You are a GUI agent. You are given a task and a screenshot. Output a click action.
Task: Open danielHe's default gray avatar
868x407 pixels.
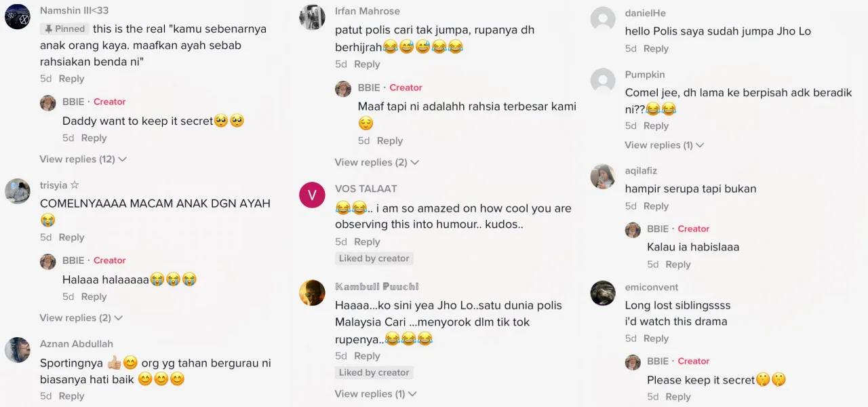coord(603,19)
